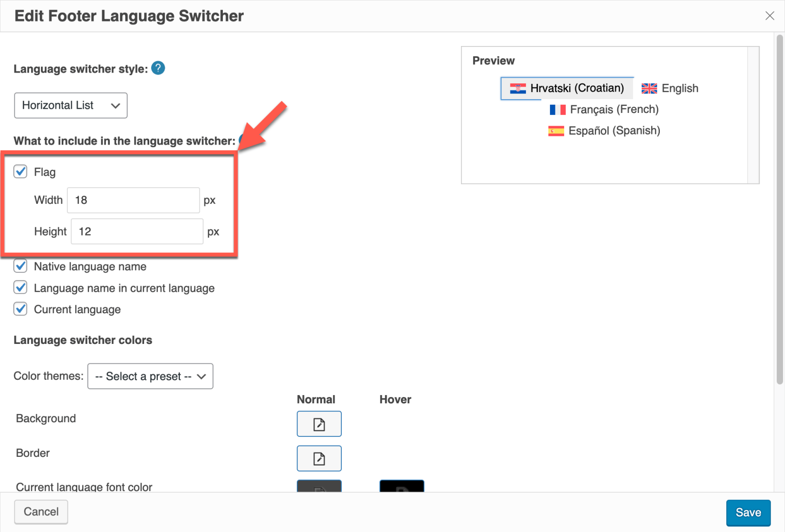Click the flag Width input field
Viewport: 785px width, 532px height.
(133, 200)
